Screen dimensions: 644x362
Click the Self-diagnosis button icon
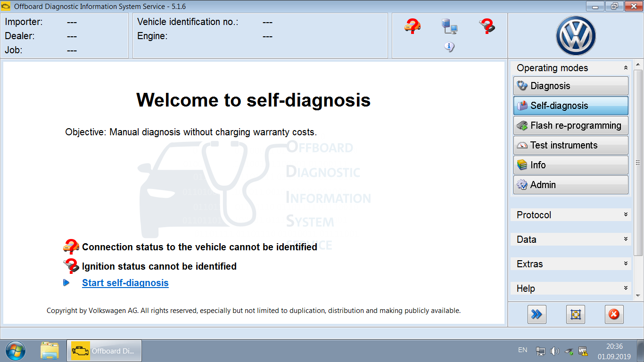pyautogui.click(x=522, y=106)
